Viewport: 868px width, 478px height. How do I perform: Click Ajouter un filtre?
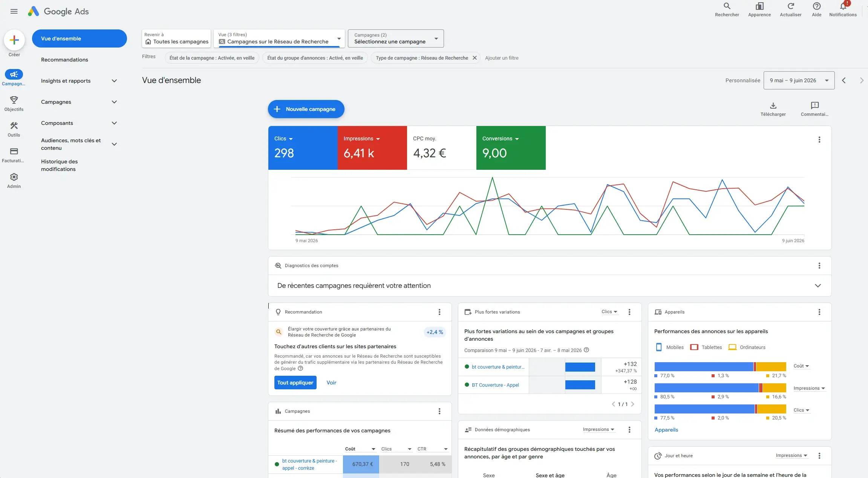[502, 58]
